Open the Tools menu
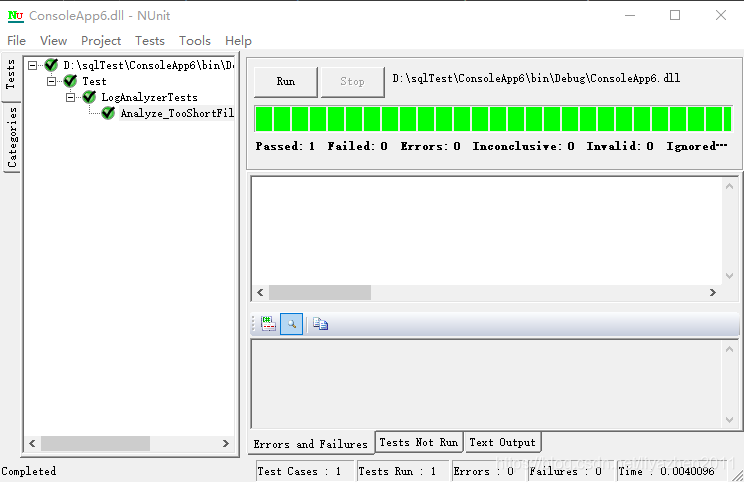The width and height of the screenshot is (744, 482). (195, 41)
